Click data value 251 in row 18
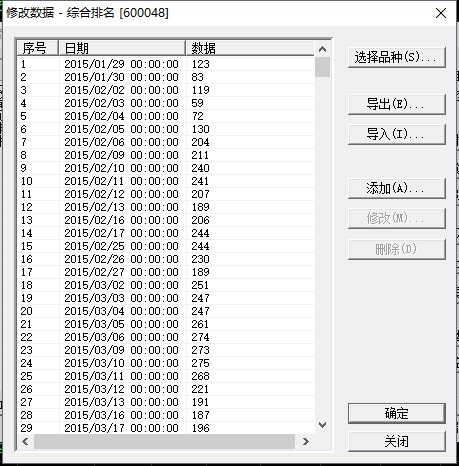Image resolution: width=459 pixels, height=466 pixels. click(x=200, y=285)
